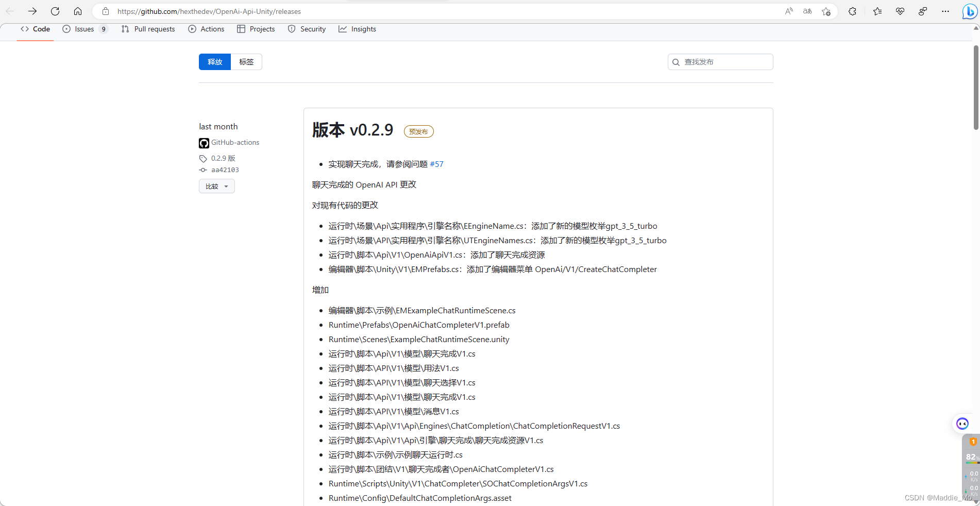Expand the 比较 compare dropdown

pos(217,186)
